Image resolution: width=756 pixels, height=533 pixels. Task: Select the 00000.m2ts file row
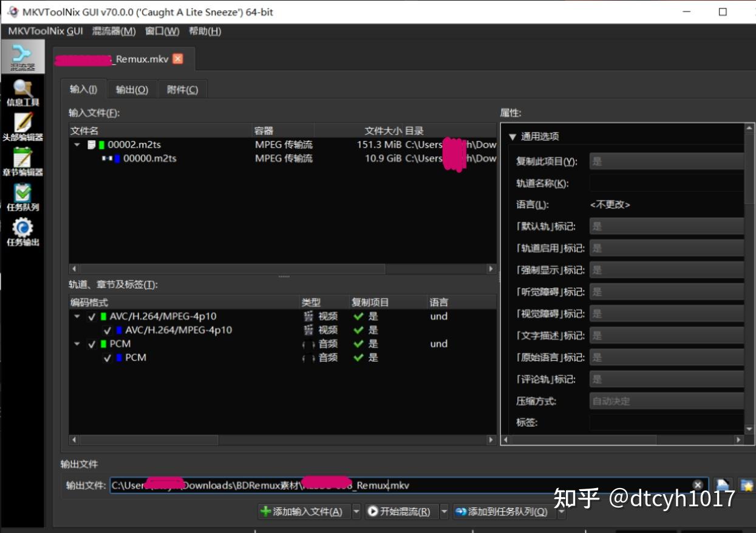(x=283, y=159)
